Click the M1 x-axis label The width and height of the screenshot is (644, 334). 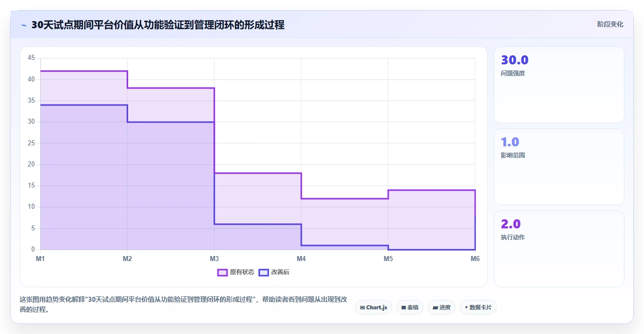(40, 259)
